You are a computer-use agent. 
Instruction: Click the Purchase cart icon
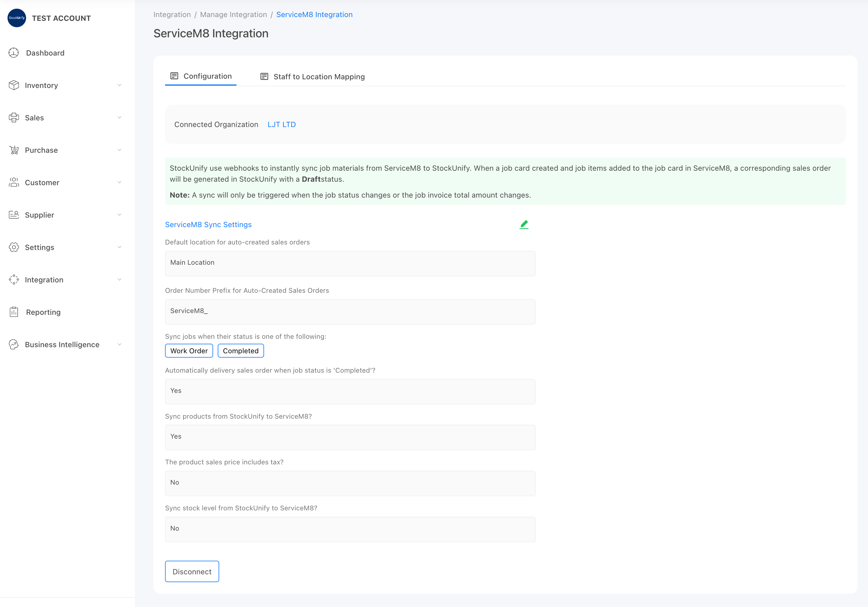[14, 150]
